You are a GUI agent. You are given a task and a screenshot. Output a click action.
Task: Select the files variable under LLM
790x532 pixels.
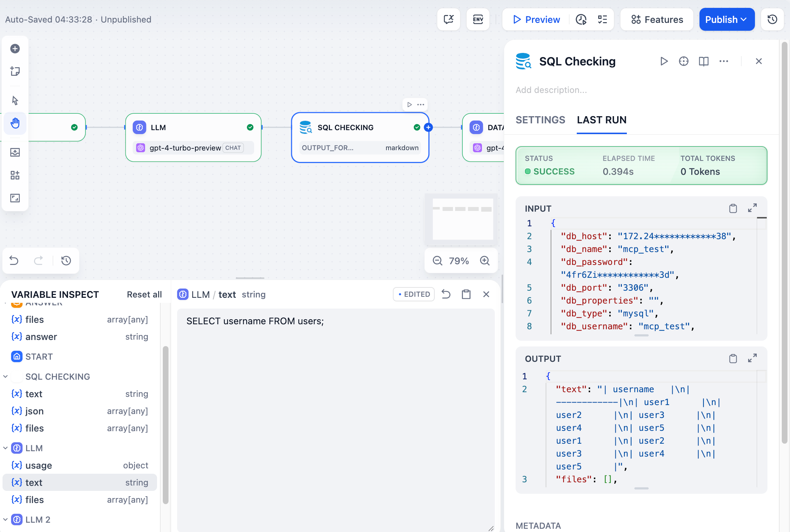pyautogui.click(x=80, y=500)
